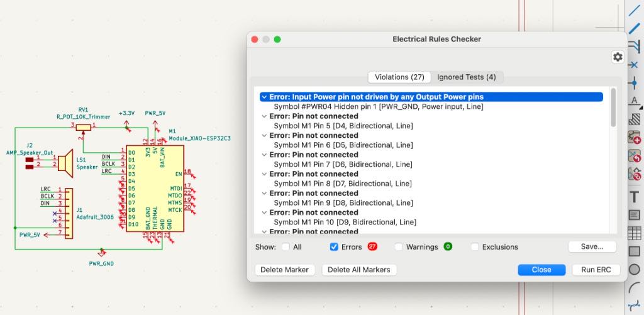Enable the Warnings filter checkbox

398,247
